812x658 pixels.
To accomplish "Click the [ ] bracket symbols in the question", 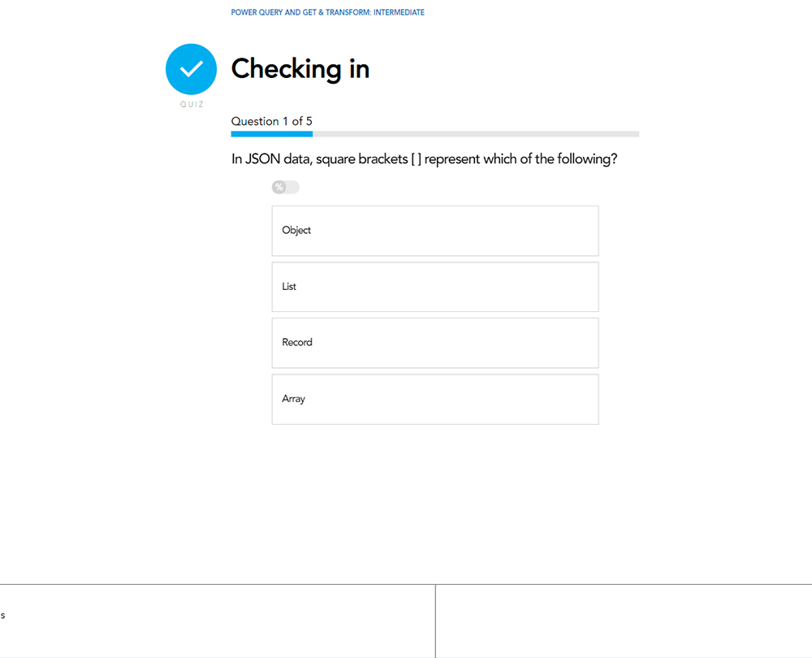I will [x=416, y=159].
